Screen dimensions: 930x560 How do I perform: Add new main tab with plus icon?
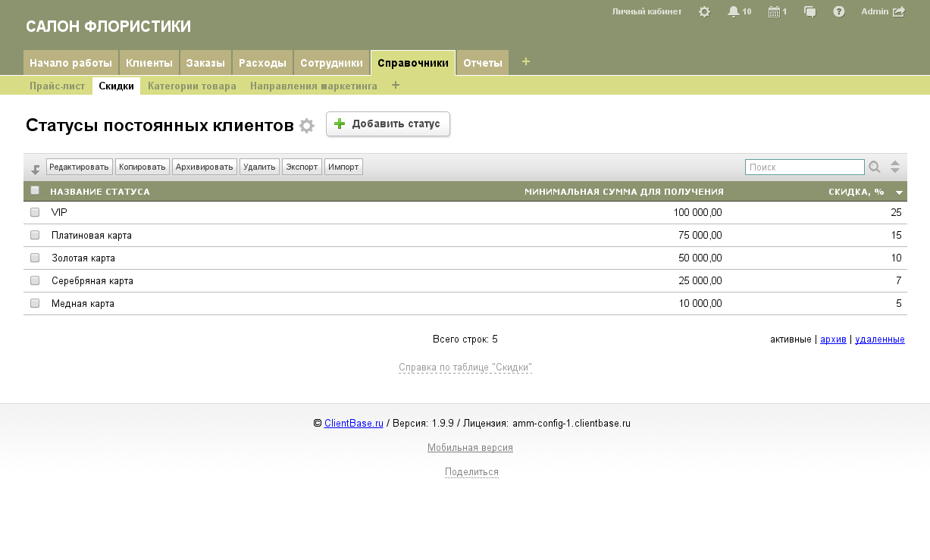526,61
